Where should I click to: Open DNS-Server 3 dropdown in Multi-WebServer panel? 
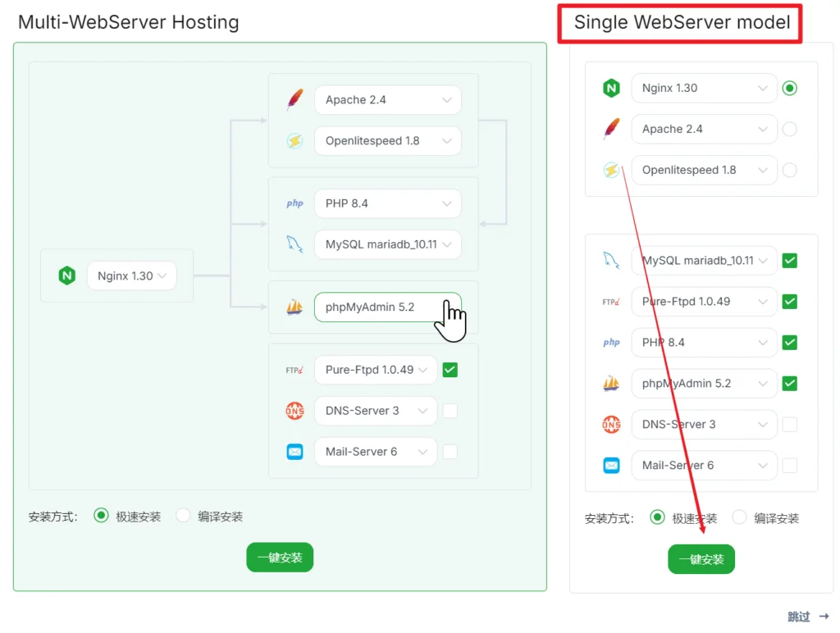(x=376, y=411)
